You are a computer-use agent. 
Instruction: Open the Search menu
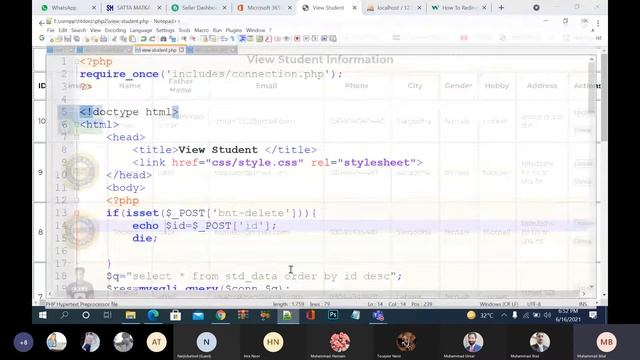pyautogui.click(x=78, y=30)
